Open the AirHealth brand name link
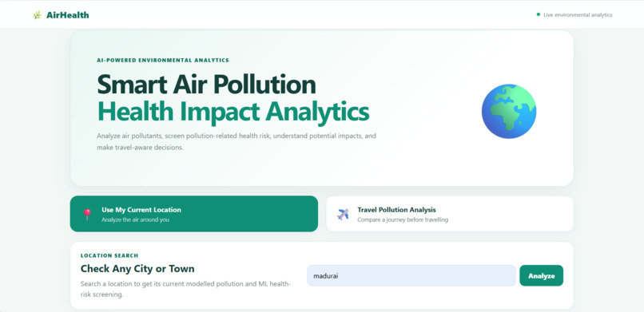 pyautogui.click(x=67, y=15)
